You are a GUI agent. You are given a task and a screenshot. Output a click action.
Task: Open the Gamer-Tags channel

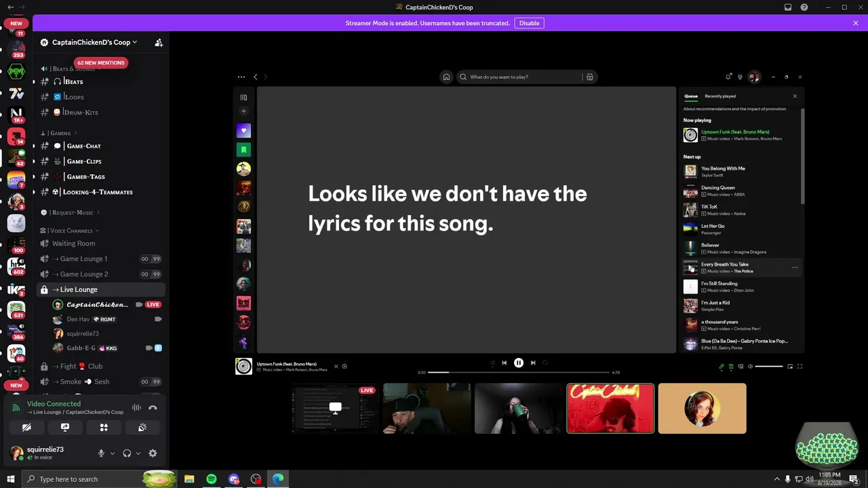100,177
